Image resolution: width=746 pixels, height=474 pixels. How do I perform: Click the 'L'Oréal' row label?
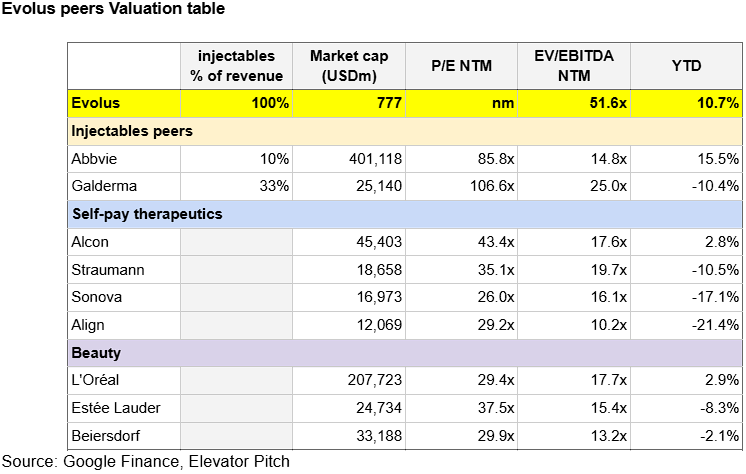click(x=95, y=380)
